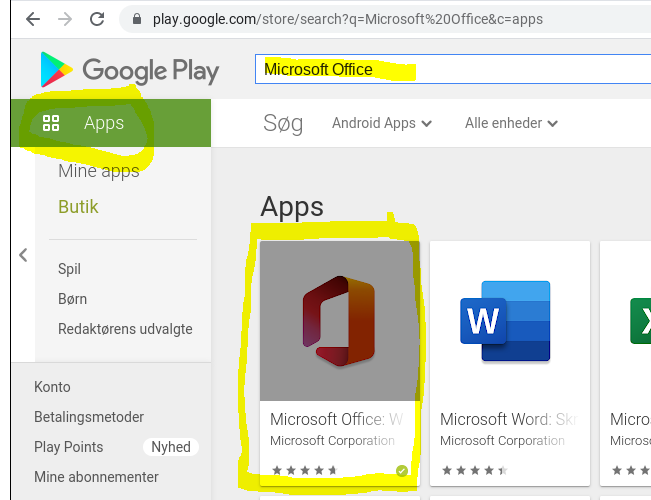Click the browser forward arrow
The width and height of the screenshot is (651, 500).
(x=65, y=19)
